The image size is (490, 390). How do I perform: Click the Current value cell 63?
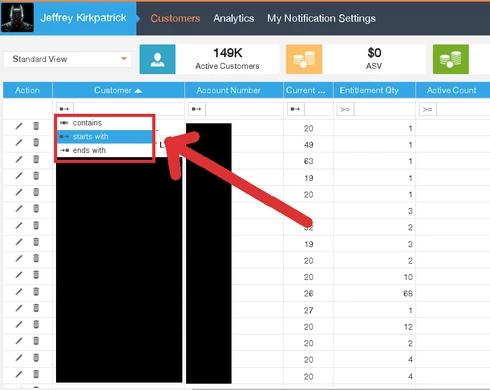click(308, 161)
